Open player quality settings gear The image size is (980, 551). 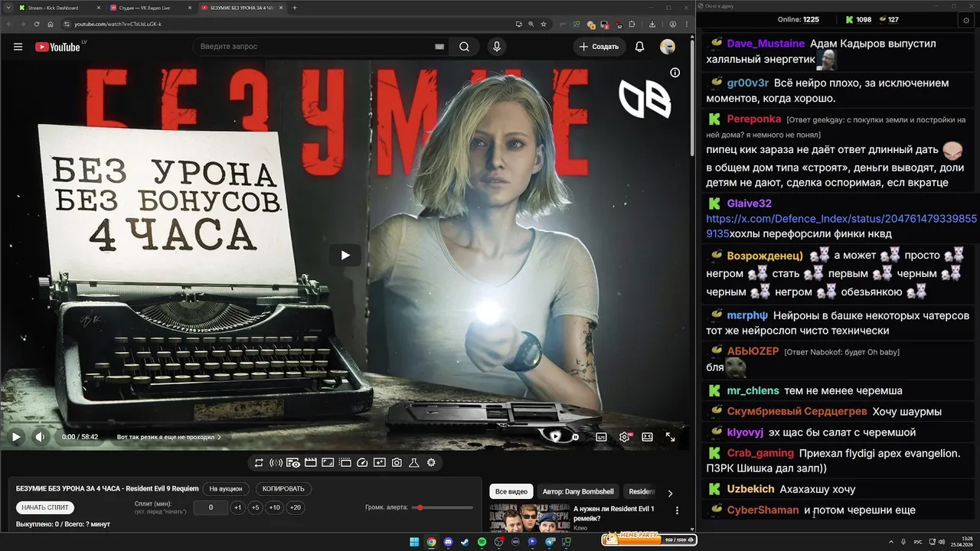pos(625,437)
